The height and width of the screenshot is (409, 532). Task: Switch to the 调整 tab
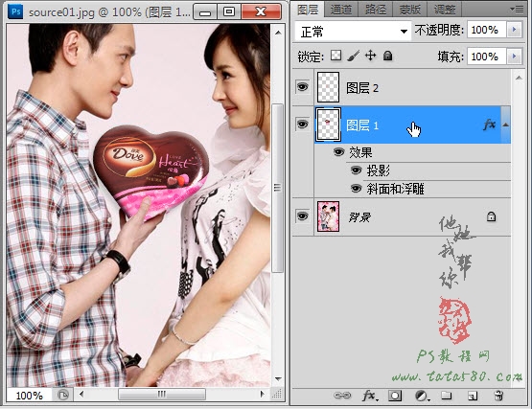coord(445,10)
